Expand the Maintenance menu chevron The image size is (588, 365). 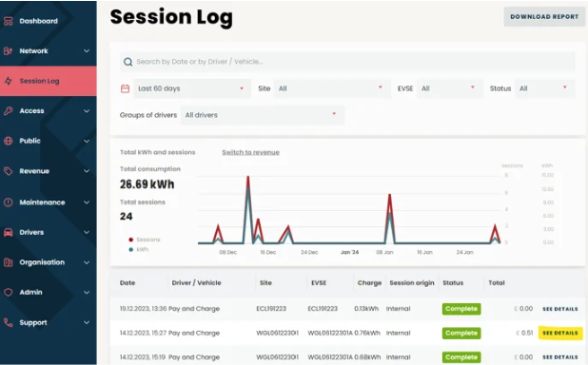pos(87,202)
